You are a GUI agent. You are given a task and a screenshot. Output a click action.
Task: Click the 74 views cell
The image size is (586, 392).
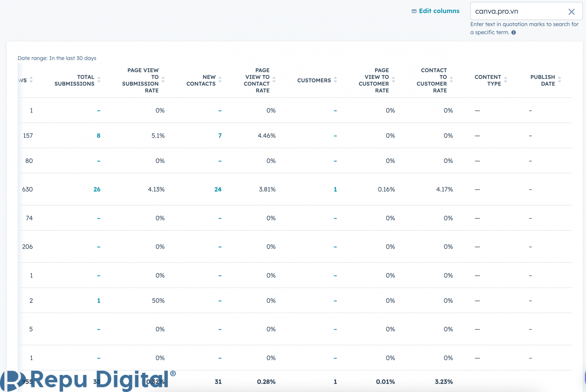(x=29, y=218)
